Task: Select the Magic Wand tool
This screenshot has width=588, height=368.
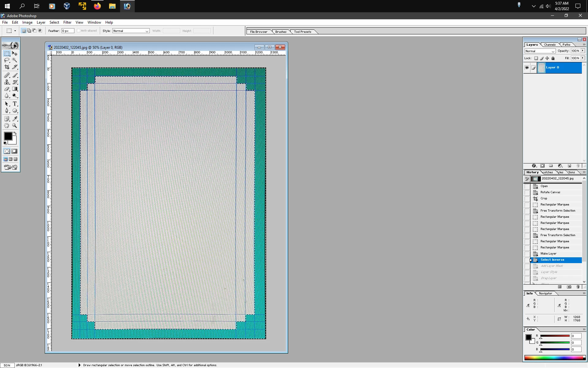Action: [15, 60]
